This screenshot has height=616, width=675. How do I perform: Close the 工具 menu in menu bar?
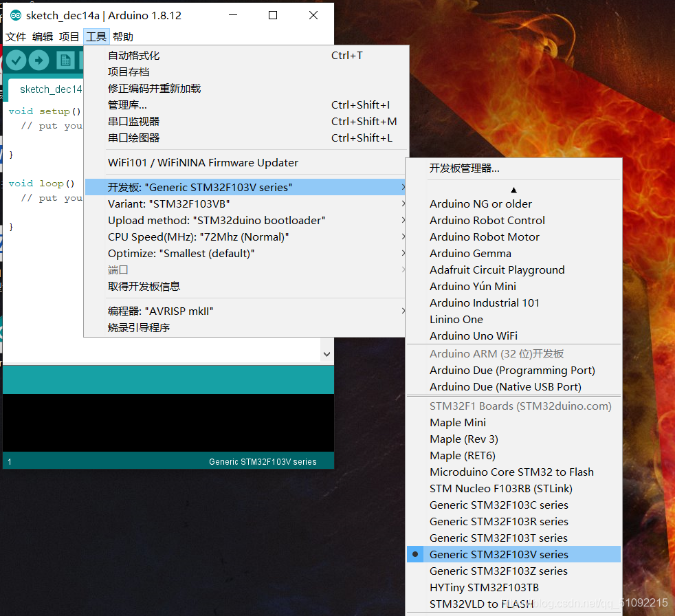(x=96, y=36)
